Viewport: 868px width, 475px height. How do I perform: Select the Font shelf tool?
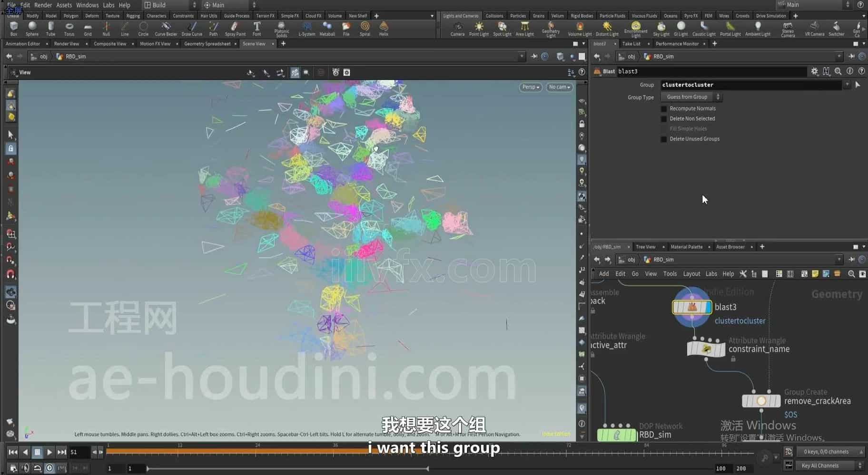click(256, 29)
